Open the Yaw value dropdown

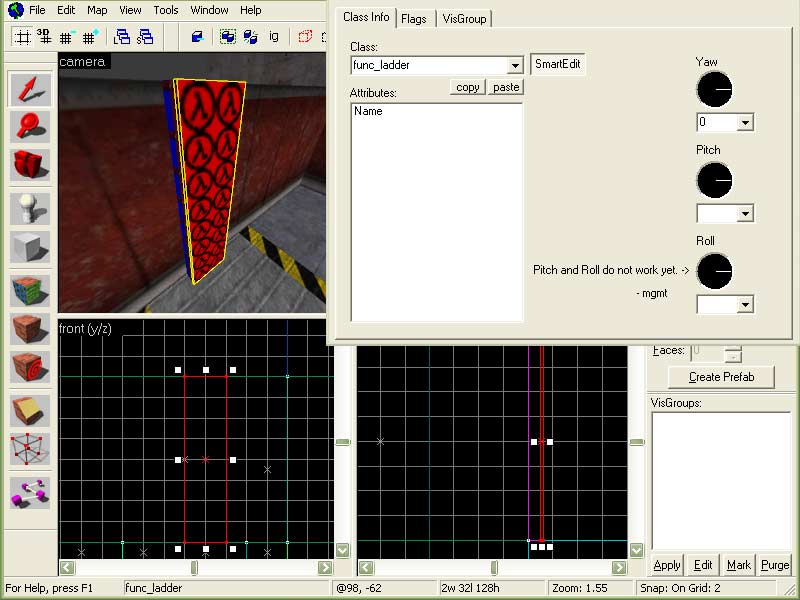(x=745, y=122)
